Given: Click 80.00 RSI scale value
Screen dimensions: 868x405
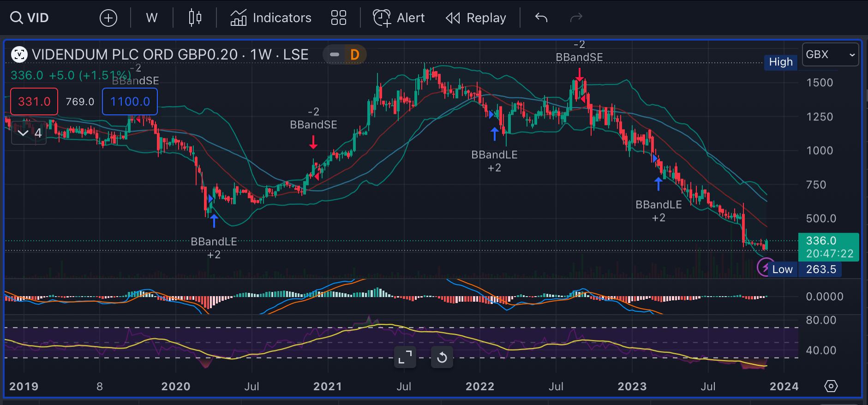Looking at the screenshot, I should 821,320.
